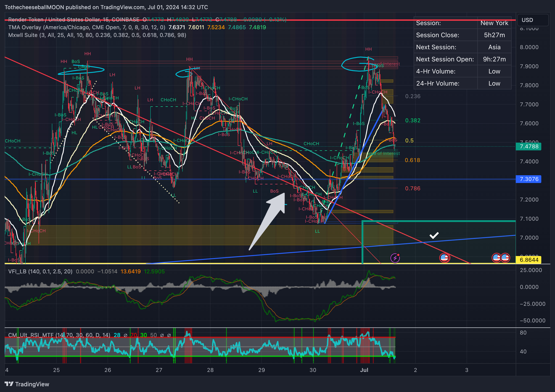Click the rightmost US flag event icon
The height and width of the screenshot is (392, 555).
(505, 258)
